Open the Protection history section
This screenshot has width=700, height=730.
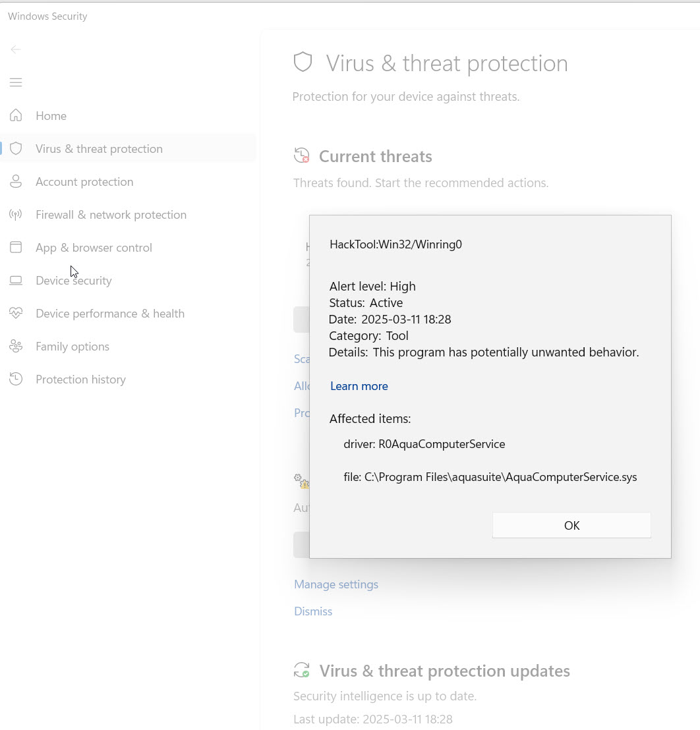(x=80, y=379)
